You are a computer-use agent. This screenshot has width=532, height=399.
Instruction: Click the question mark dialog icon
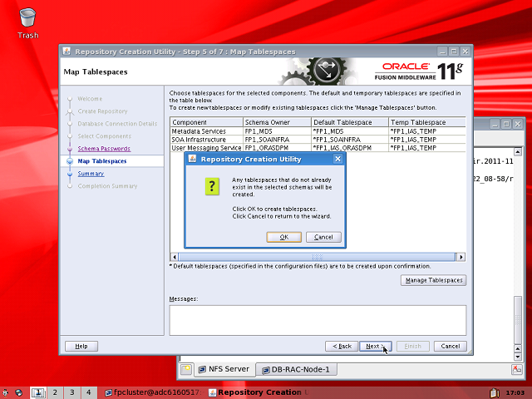click(x=212, y=186)
